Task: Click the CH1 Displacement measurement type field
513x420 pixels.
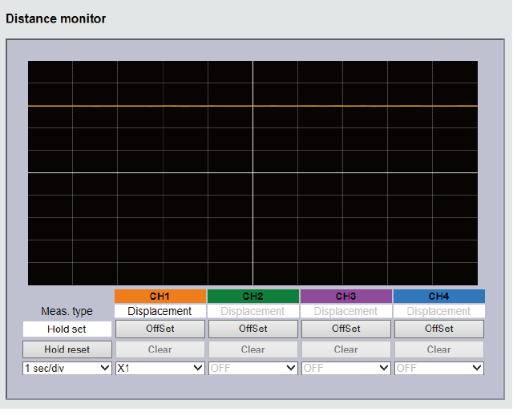Action: [x=160, y=311]
